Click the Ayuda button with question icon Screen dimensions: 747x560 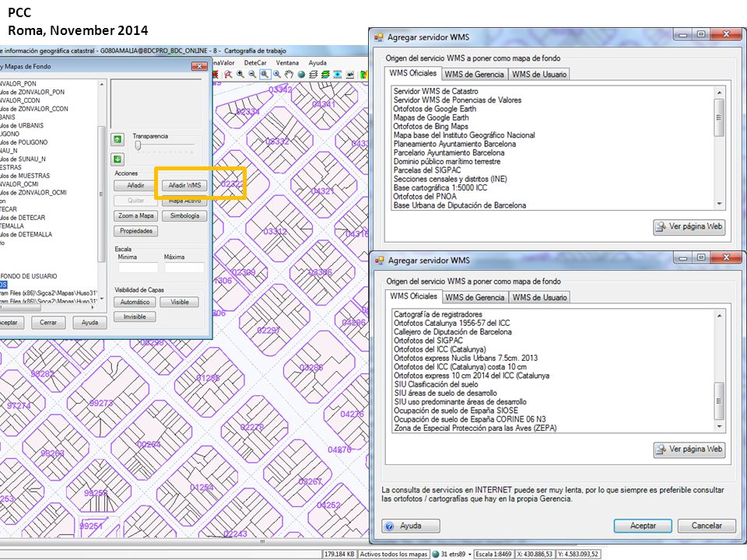[x=411, y=526]
